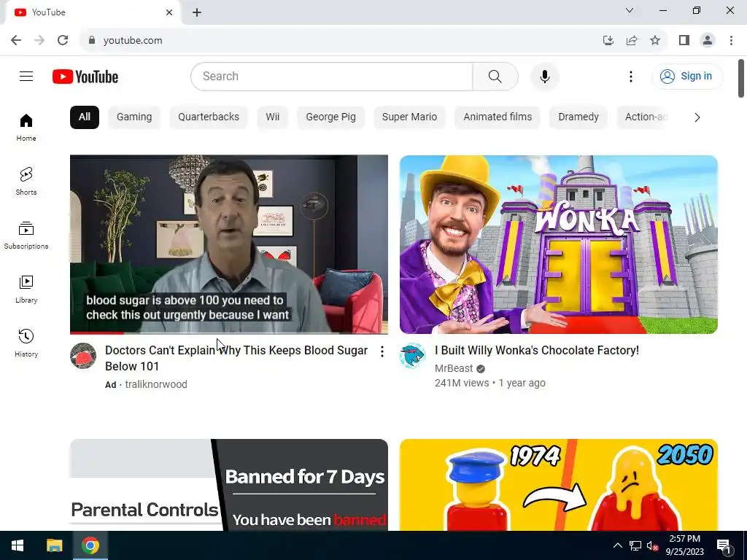Open Subscriptions from sidebar

point(26,236)
